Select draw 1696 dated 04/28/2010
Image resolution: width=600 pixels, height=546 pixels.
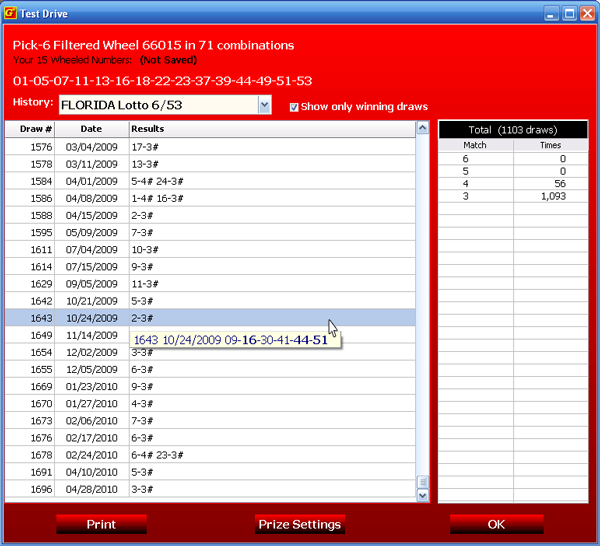(210, 489)
